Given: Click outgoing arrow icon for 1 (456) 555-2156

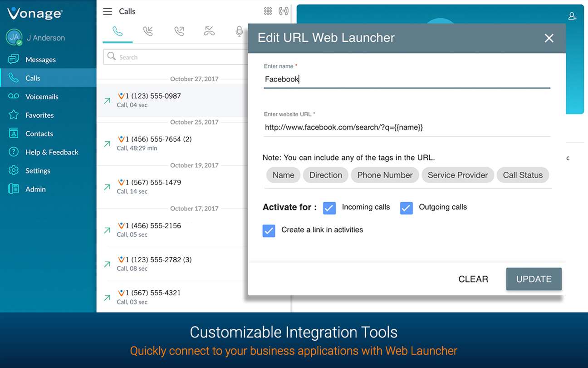Looking at the screenshot, I should [107, 230].
